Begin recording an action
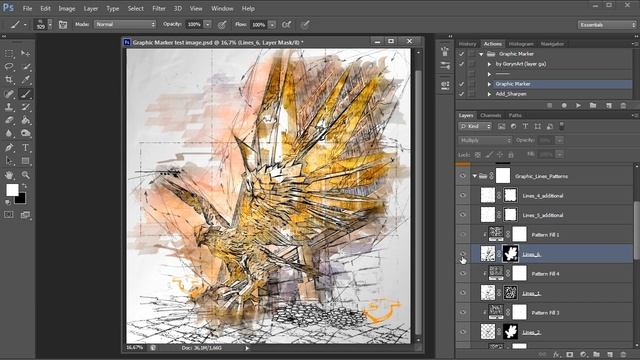 click(x=564, y=105)
